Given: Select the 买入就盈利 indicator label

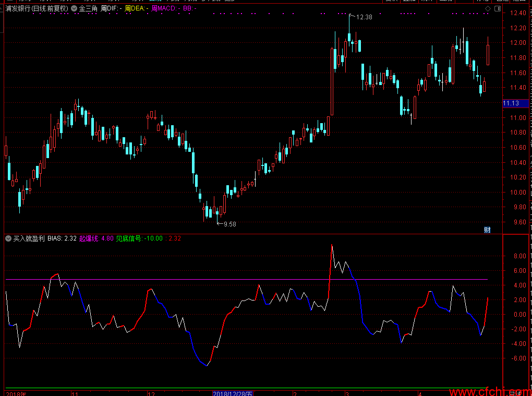Looking at the screenshot, I should coord(28,238).
